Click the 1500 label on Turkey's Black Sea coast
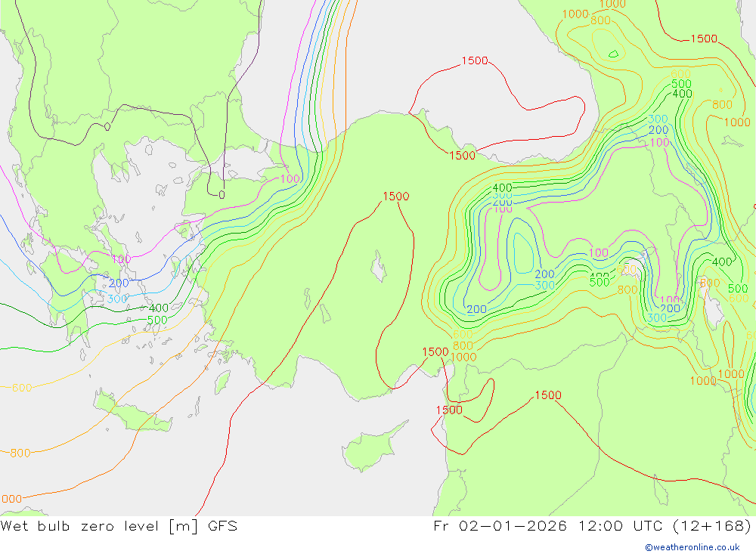756x554 pixels. point(463,155)
